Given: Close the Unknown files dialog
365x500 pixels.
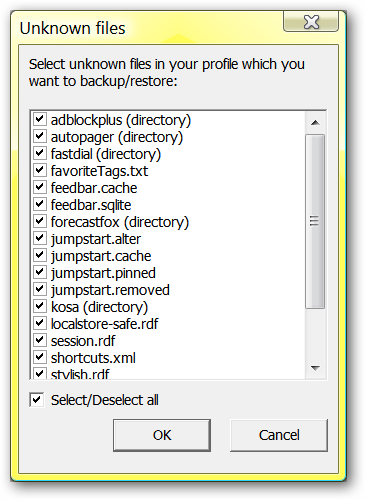Looking at the screenshot, I should [x=311, y=22].
